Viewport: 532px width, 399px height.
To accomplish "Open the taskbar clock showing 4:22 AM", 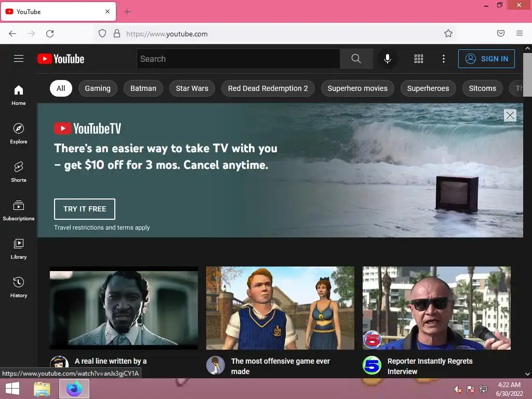I will pyautogui.click(x=509, y=389).
